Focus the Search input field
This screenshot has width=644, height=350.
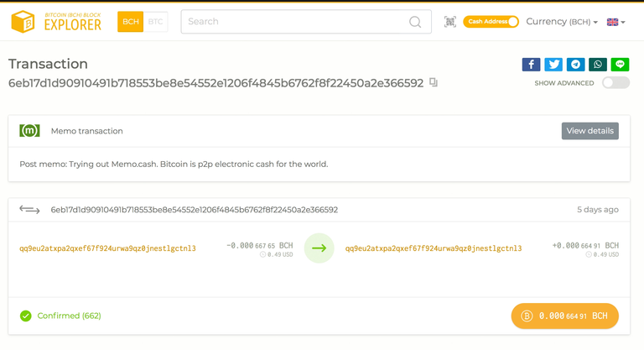[x=293, y=22]
